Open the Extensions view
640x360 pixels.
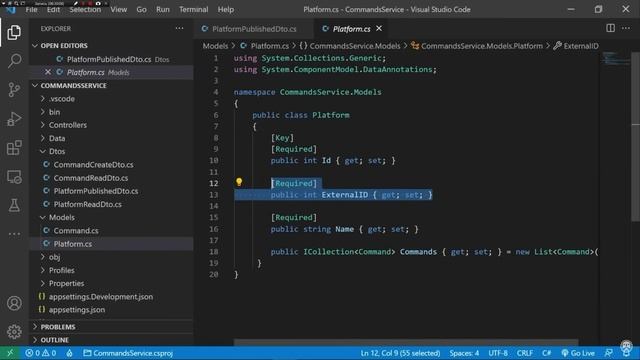14,148
